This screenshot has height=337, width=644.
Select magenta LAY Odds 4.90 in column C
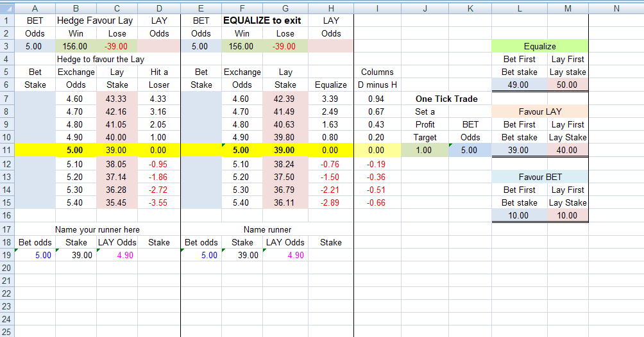(x=116, y=255)
